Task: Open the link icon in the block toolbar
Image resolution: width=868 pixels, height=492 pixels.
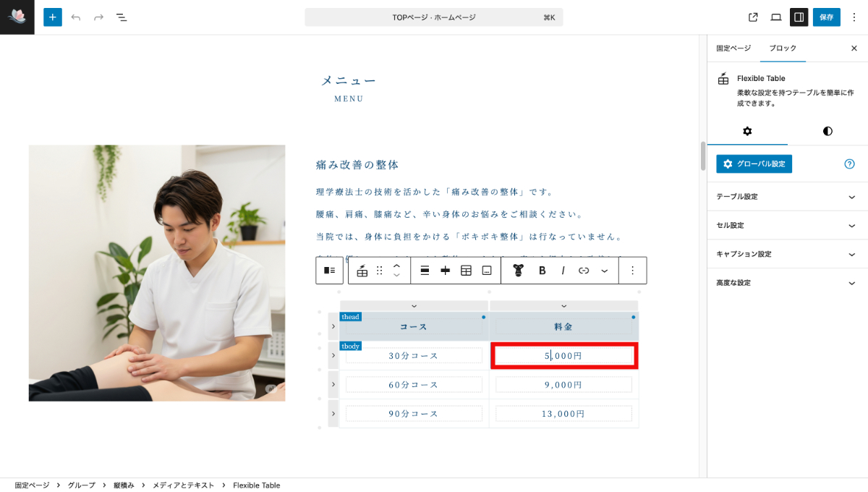Action: [583, 269]
